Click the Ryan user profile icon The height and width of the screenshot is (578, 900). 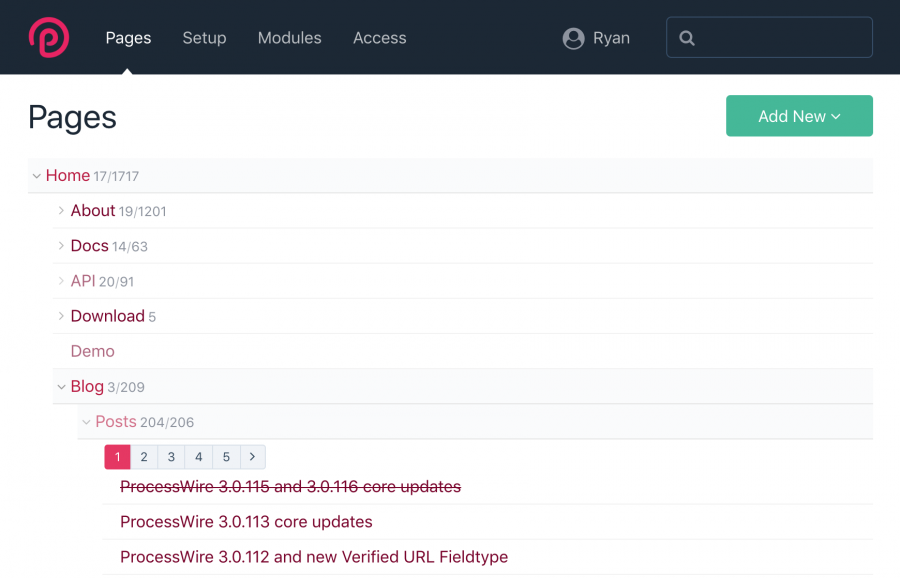click(x=573, y=38)
